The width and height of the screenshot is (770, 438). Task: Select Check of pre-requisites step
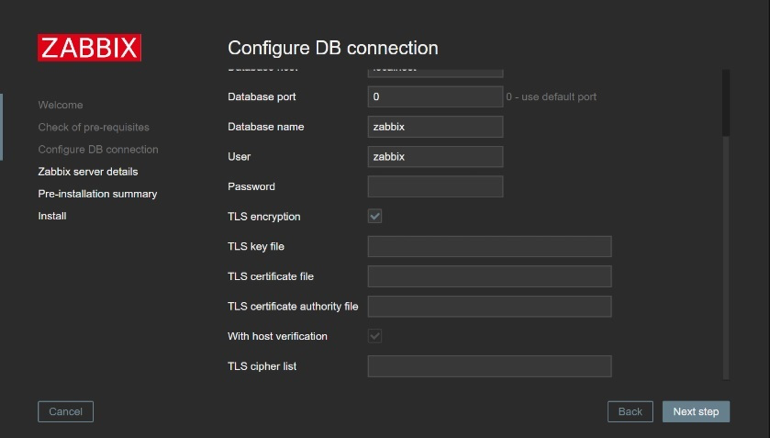pos(94,127)
